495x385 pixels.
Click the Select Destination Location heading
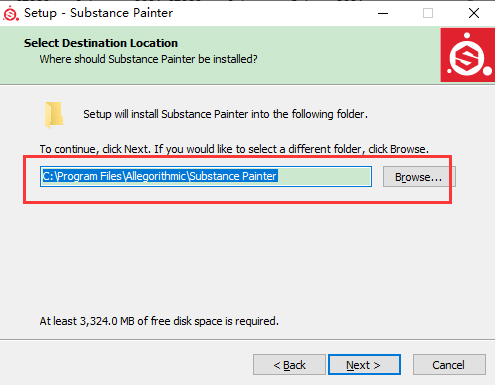[x=101, y=43]
